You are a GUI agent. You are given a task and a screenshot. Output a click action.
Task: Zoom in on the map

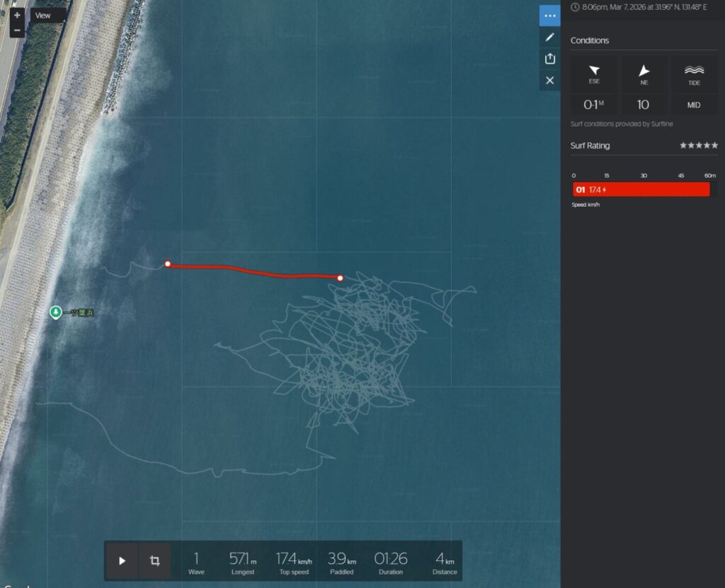17,15
